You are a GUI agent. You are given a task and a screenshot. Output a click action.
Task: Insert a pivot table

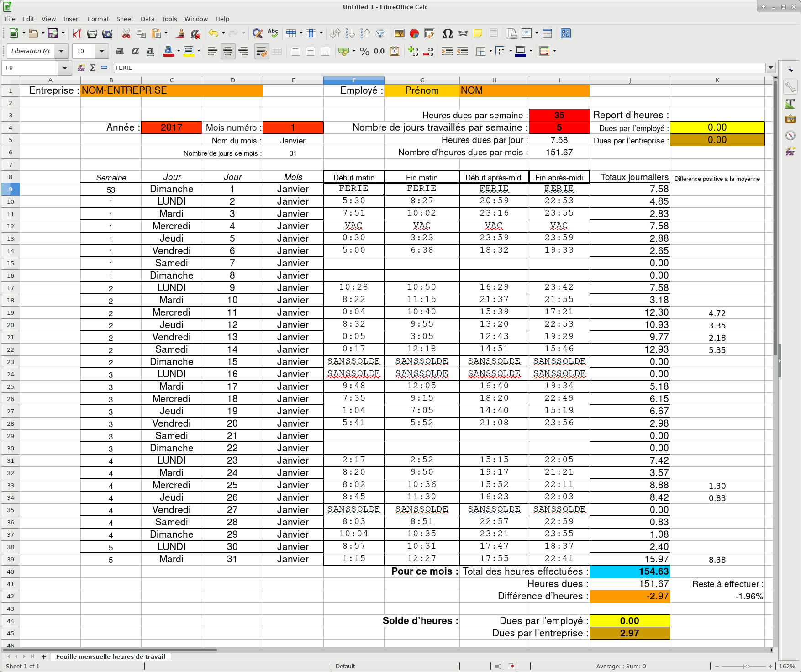tap(429, 33)
